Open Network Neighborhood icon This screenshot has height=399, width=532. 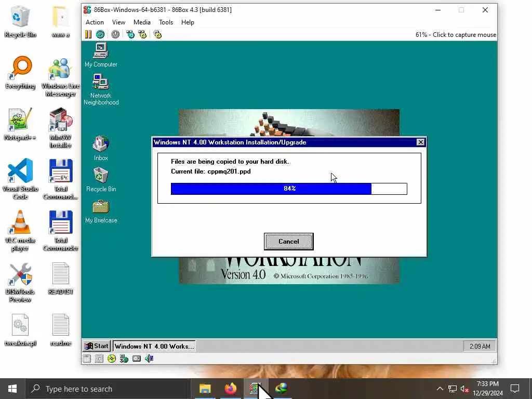point(101,89)
